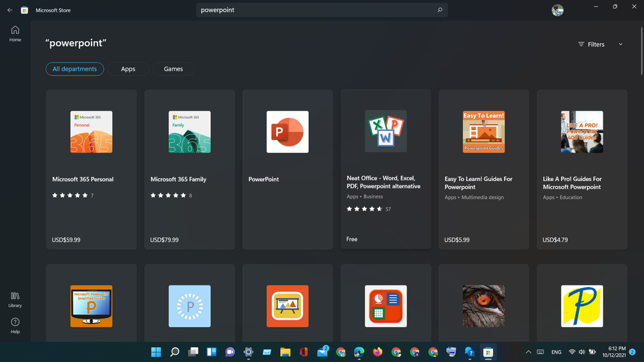
Task: Open the elephant eye app thumbnail
Action: tap(484, 306)
